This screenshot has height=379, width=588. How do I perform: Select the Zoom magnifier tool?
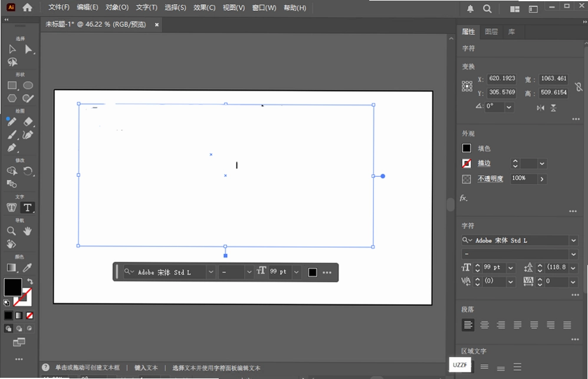click(x=12, y=231)
